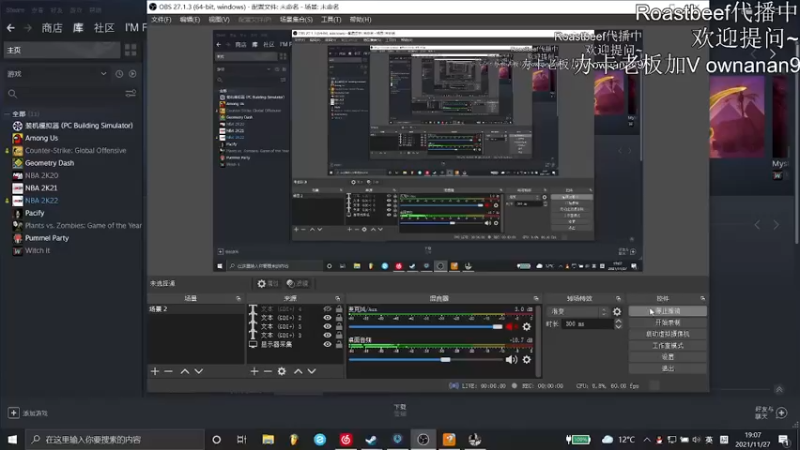This screenshot has height=450, width=800.
Task: Hide the 显示器采集 source
Action: (327, 344)
